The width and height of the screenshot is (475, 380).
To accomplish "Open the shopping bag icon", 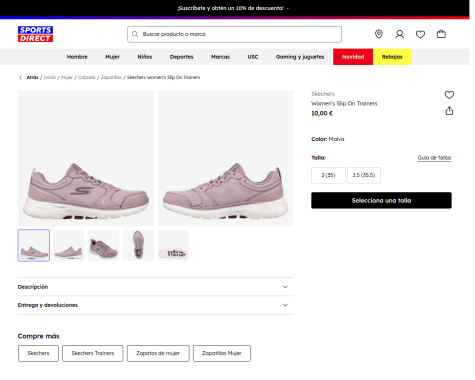I will coord(441,34).
